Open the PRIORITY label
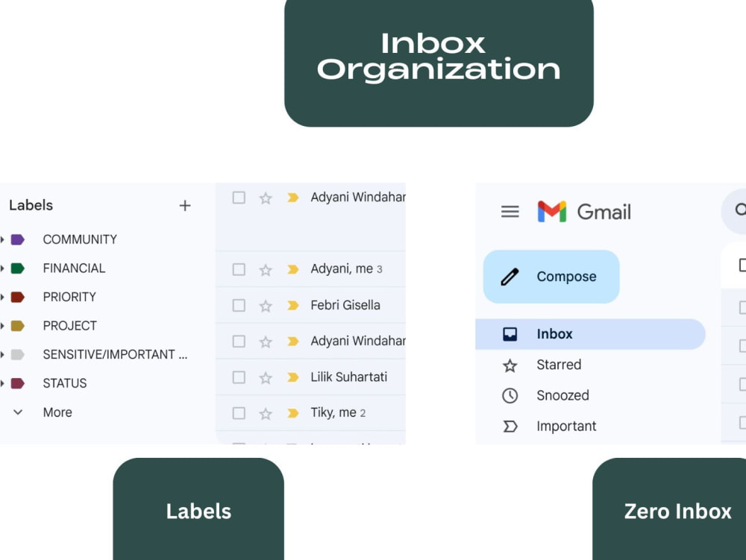The width and height of the screenshot is (746, 560). 69,297
